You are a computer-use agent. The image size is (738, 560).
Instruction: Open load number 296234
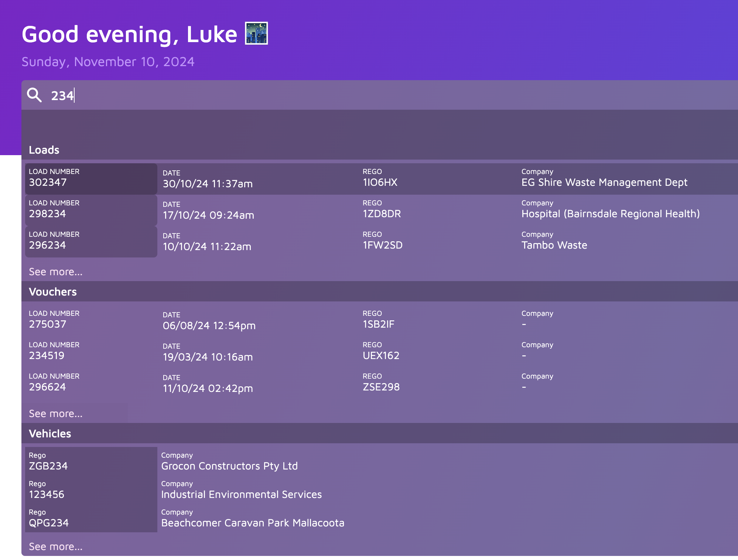91,242
